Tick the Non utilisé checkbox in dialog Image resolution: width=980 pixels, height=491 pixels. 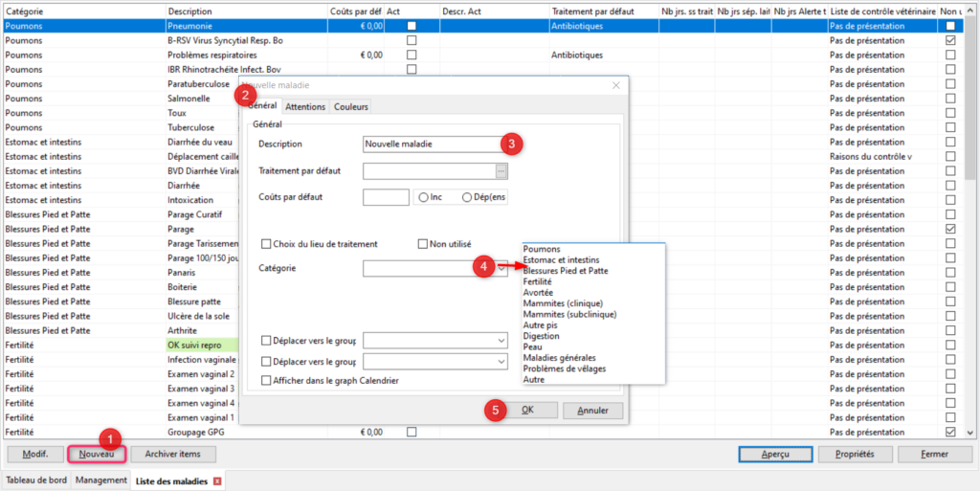[x=422, y=245]
